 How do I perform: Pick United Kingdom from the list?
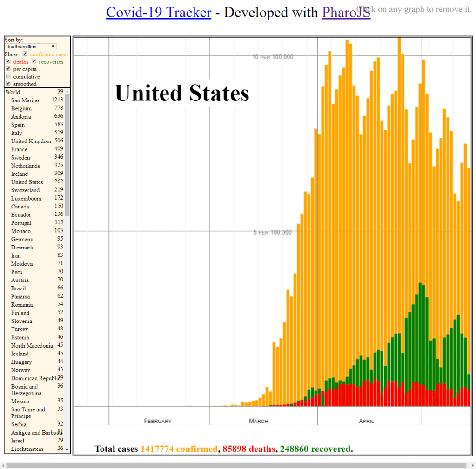(x=31, y=141)
